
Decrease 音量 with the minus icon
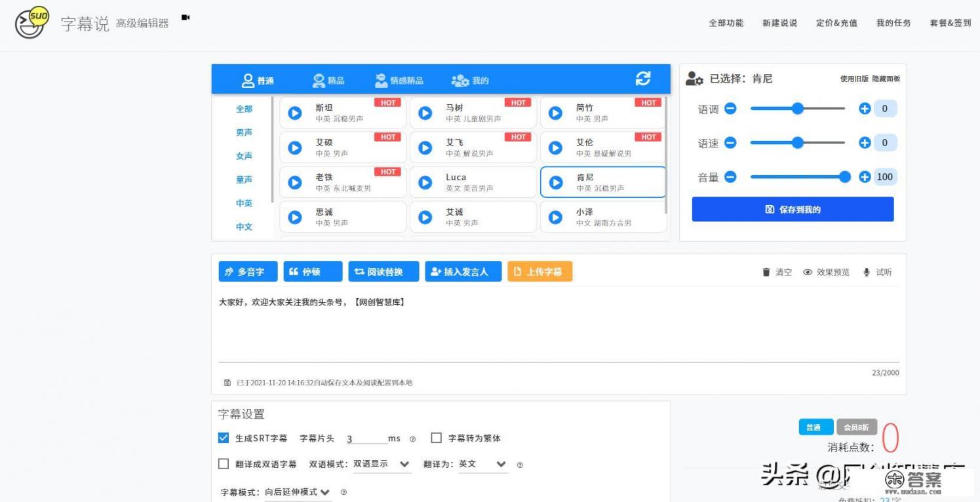coord(730,177)
